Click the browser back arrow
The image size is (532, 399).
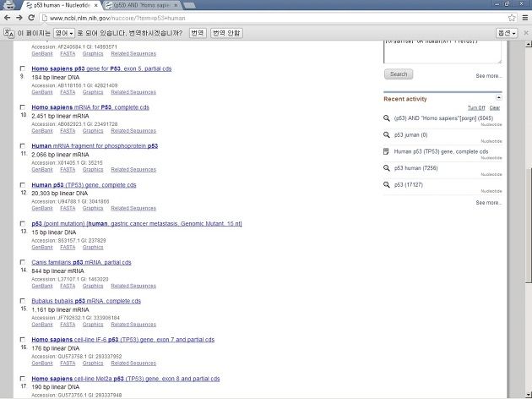click(x=7, y=18)
